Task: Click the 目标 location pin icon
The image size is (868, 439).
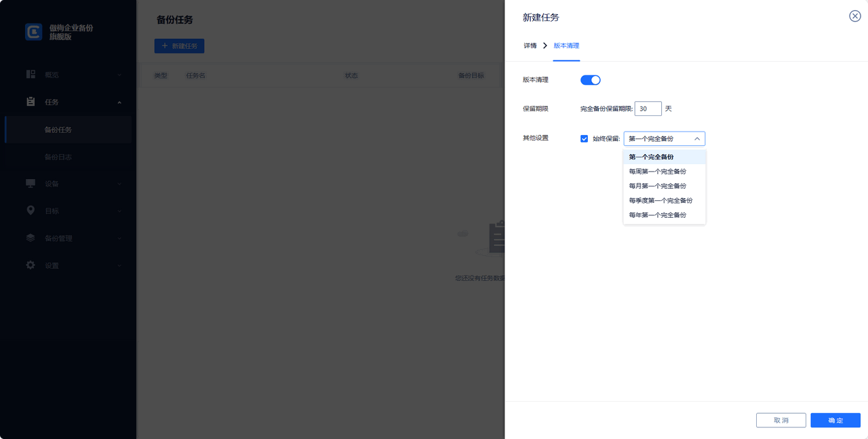Action: point(31,210)
